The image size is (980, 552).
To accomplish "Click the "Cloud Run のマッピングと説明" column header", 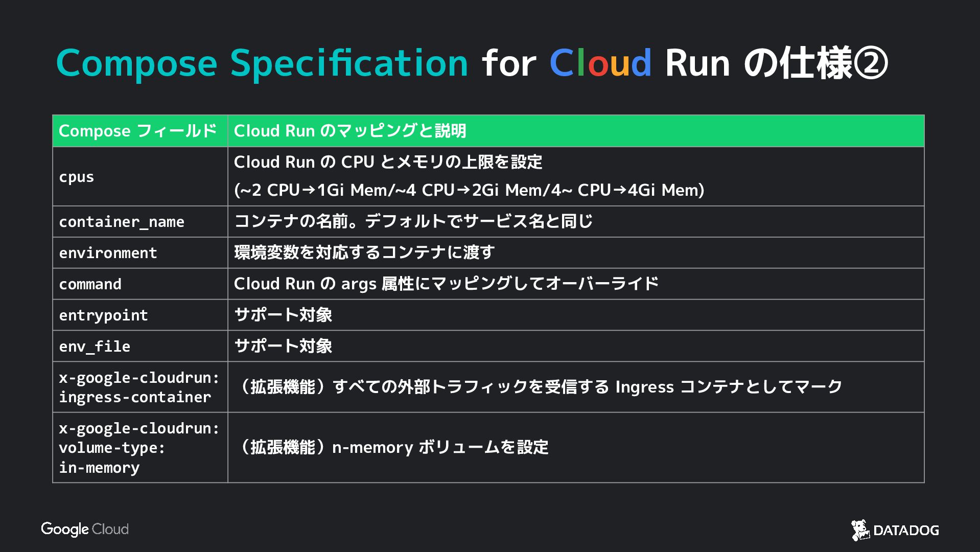I will tap(350, 131).
